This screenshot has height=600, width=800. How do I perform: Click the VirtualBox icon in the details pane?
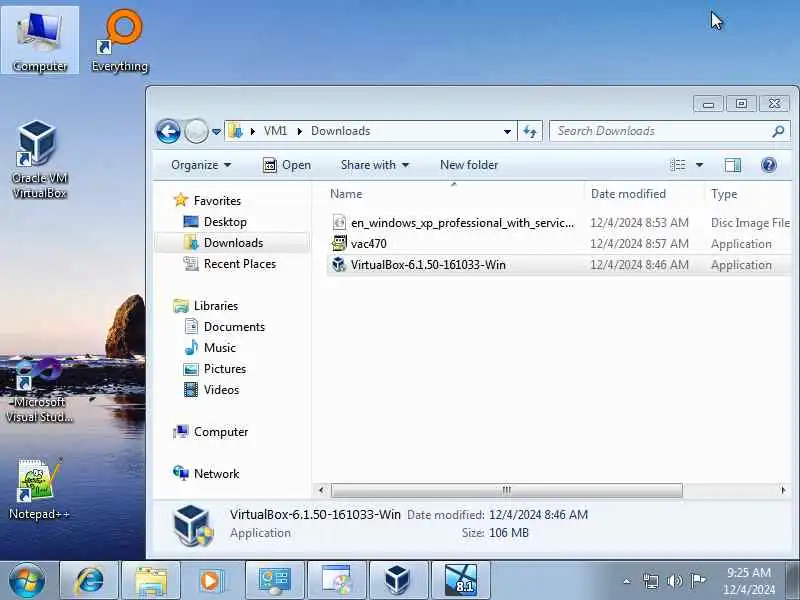193,525
